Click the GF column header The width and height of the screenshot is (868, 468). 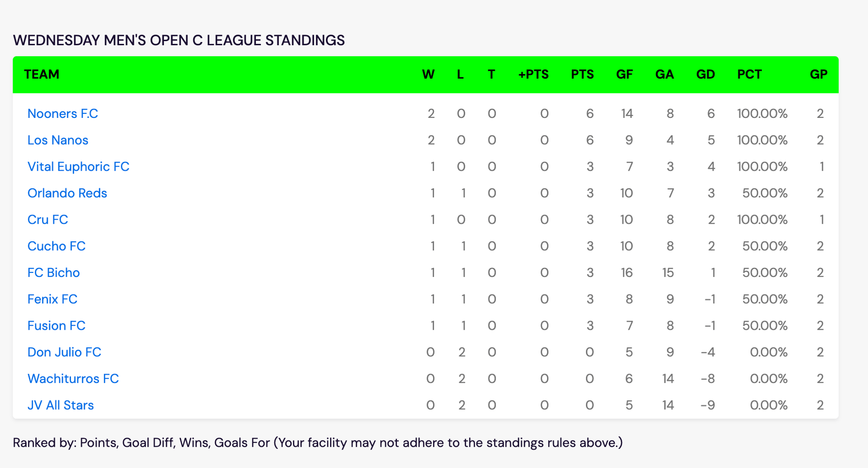click(x=624, y=74)
